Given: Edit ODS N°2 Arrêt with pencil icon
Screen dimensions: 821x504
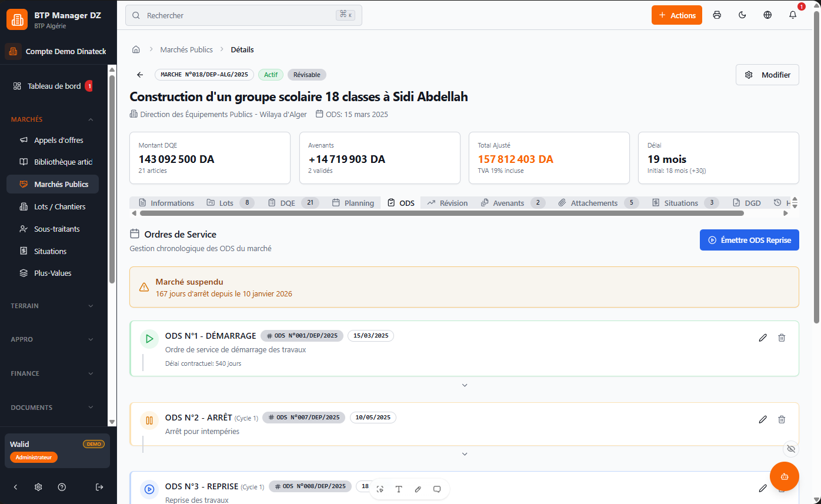Looking at the screenshot, I should pos(763,419).
